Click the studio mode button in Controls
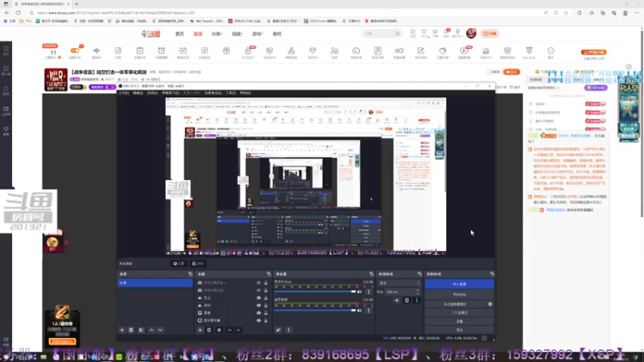 (459, 313)
